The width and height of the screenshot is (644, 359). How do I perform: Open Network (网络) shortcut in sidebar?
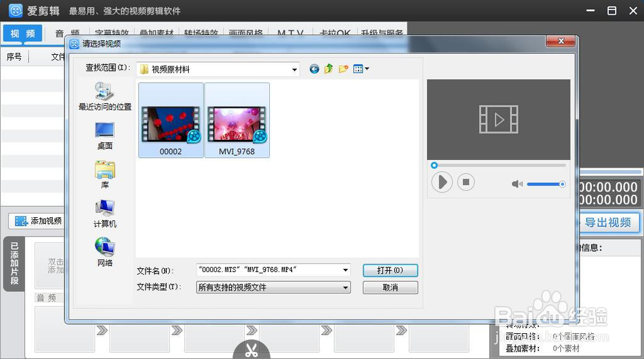point(105,253)
